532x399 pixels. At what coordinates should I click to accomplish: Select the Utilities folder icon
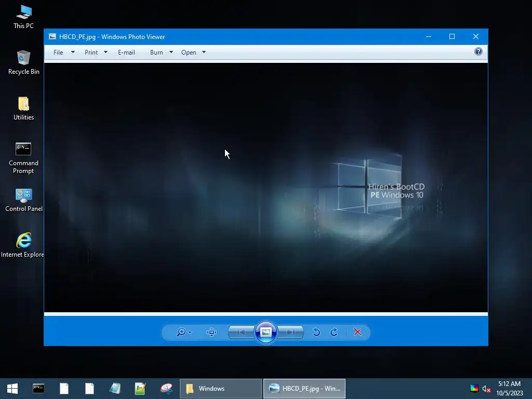23,109
